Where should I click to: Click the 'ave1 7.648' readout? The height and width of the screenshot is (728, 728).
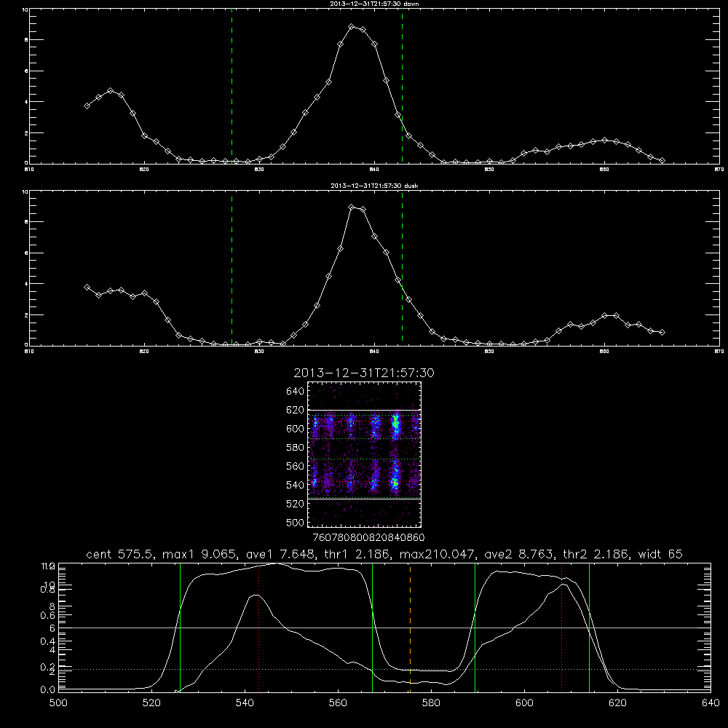coord(280,554)
